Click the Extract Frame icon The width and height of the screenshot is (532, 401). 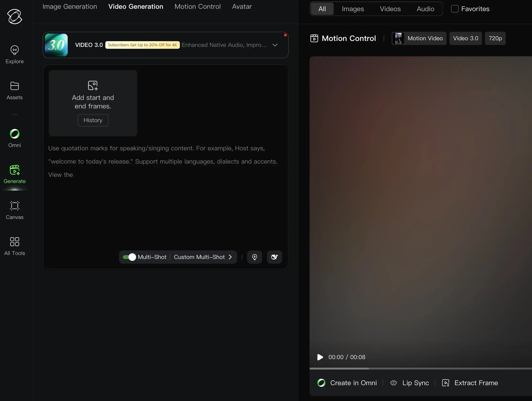tap(445, 383)
